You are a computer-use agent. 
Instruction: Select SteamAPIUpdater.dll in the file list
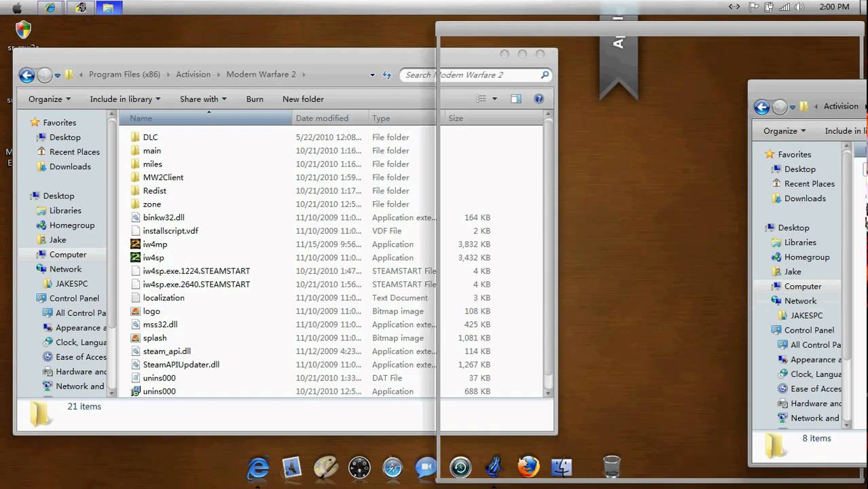click(181, 365)
